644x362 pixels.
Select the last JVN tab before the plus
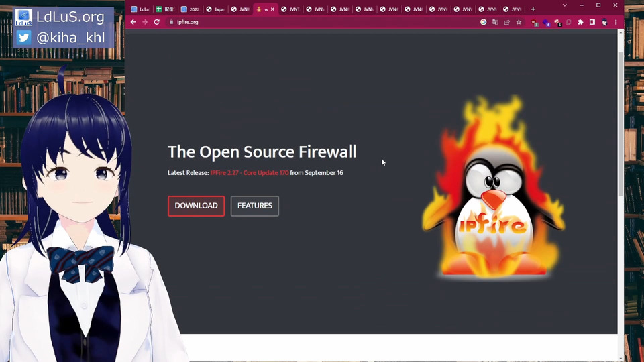(x=512, y=9)
